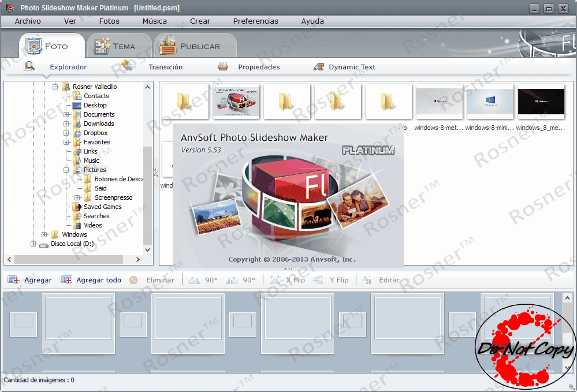Select the Music folder
Screen dimensions: 577x392
pos(91,160)
